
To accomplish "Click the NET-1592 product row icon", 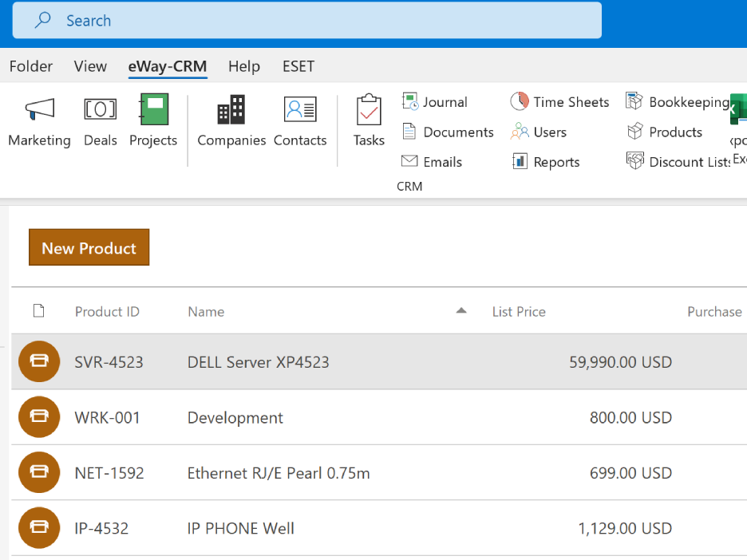I will point(39,472).
